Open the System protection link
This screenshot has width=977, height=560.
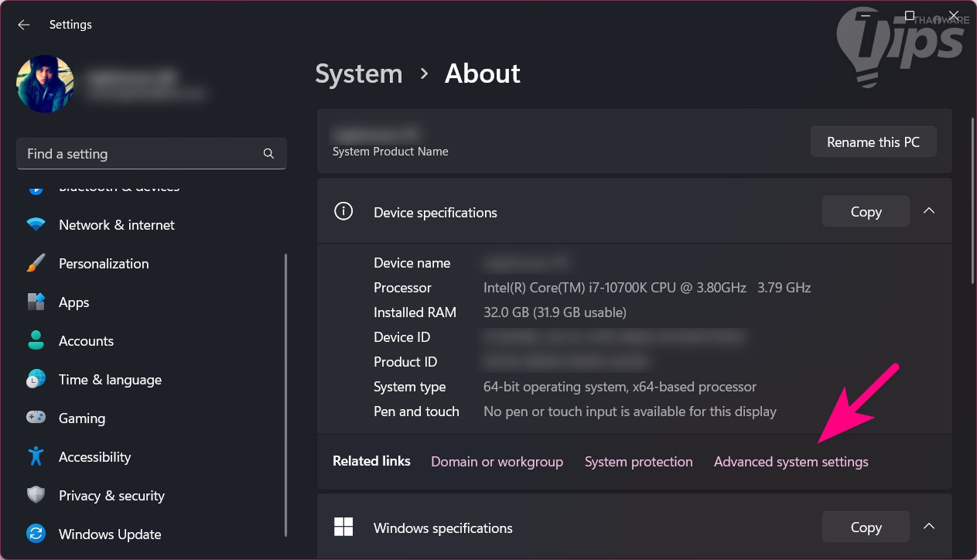point(638,462)
